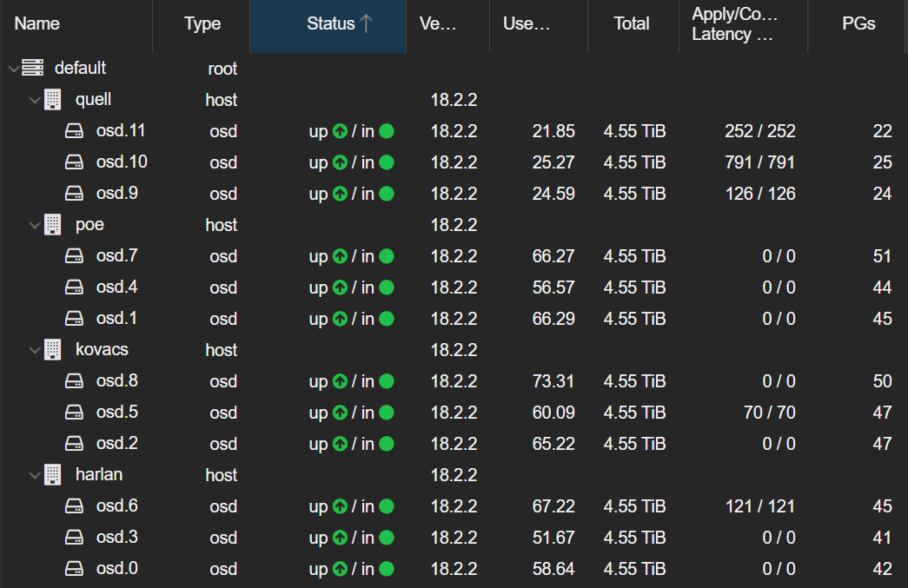908x588 pixels.
Task: Select the drive icon next to osd.7
Action: [74, 255]
